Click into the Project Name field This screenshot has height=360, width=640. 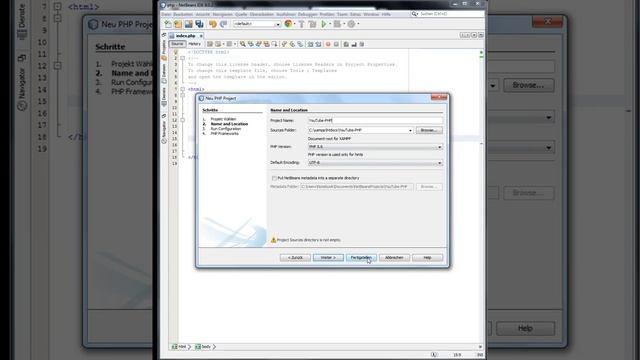tap(375, 121)
